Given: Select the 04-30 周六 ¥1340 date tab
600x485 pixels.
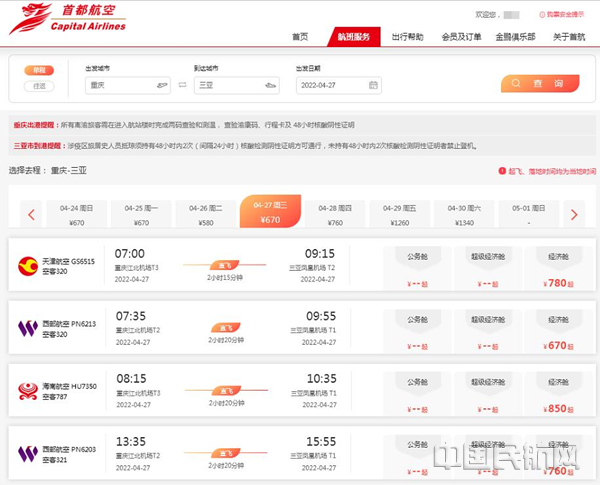Looking at the screenshot, I should click(x=465, y=215).
